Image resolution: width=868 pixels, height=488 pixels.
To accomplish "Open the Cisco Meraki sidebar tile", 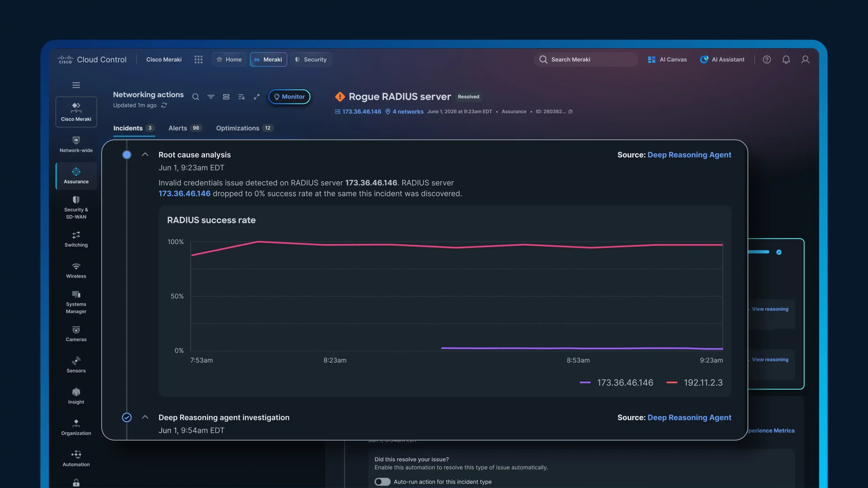I will [76, 112].
